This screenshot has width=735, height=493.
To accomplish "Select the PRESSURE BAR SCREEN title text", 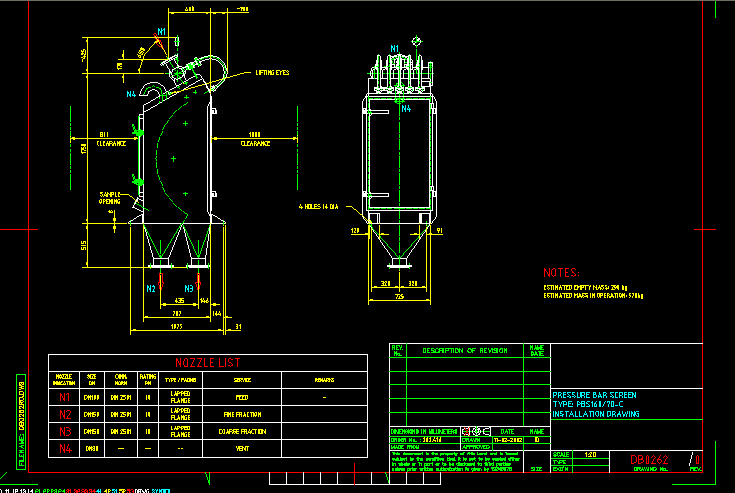I will (x=593, y=394).
